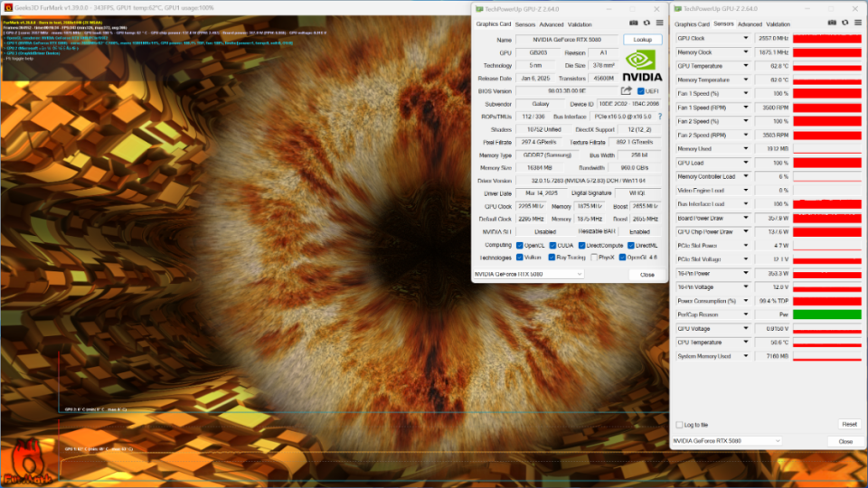
Task: Click GPU-Z icon in Graphics Card window title bar
Action: tap(479, 9)
